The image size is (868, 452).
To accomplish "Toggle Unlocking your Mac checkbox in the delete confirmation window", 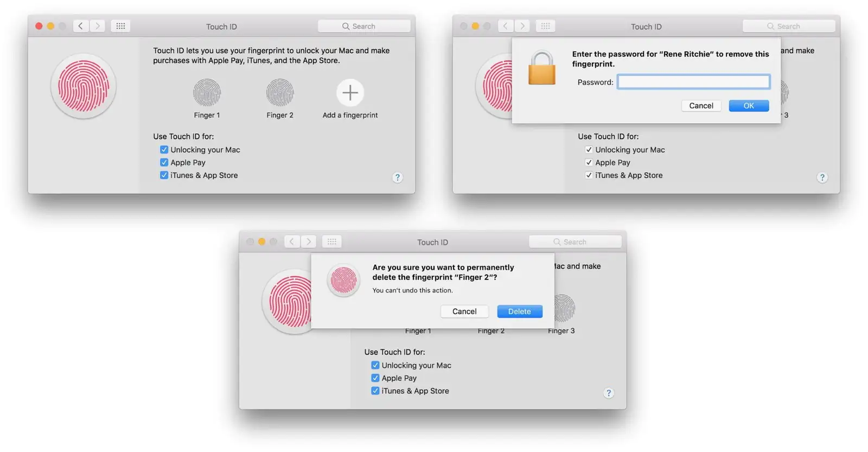I will [x=375, y=365].
